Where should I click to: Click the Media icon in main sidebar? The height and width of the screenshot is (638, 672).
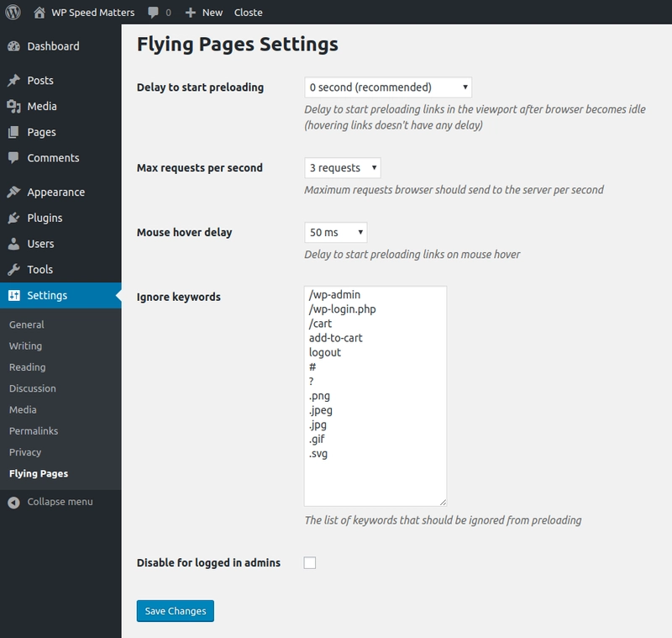coord(13,106)
